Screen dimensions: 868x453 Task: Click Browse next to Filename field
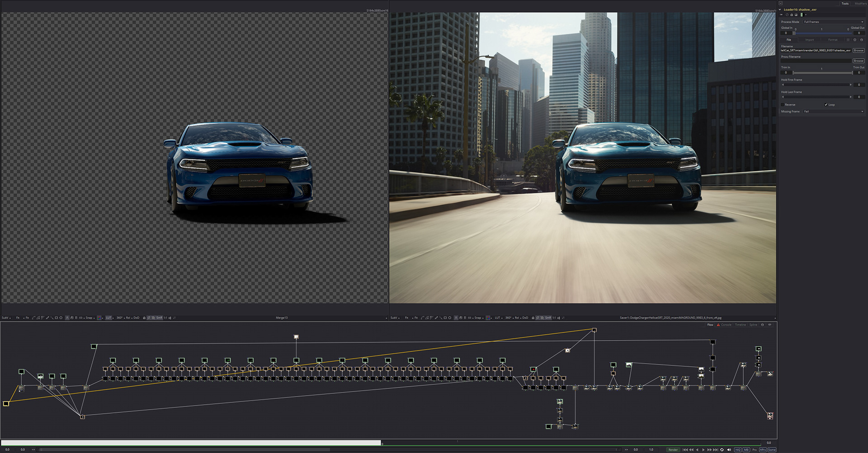point(859,51)
